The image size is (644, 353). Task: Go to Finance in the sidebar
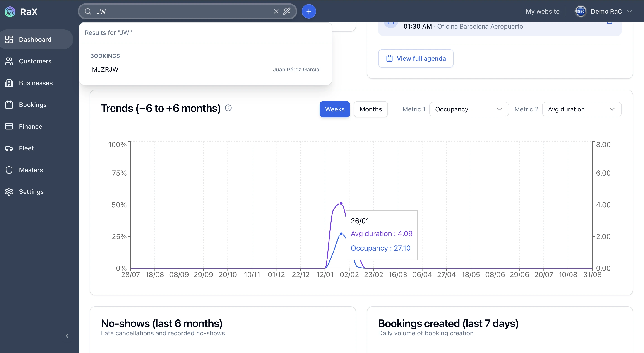point(31,127)
